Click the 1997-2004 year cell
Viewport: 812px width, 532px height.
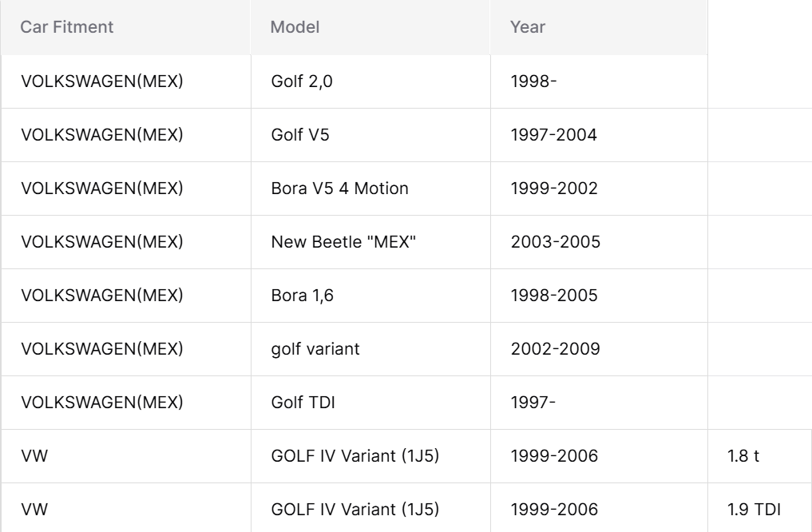pos(599,135)
